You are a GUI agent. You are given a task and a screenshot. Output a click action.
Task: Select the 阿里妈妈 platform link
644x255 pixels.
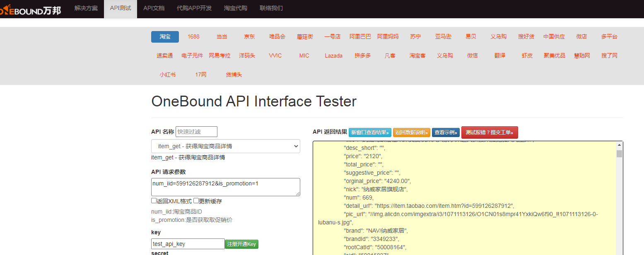point(388,36)
